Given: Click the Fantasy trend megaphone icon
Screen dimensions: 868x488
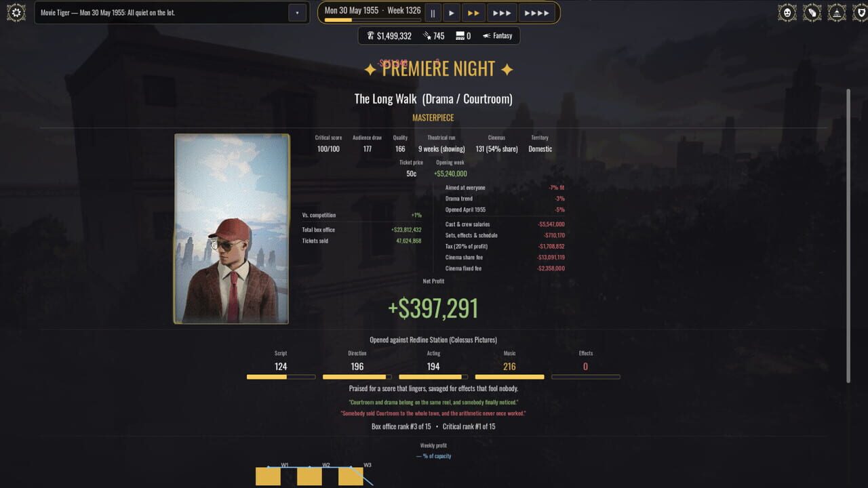Looking at the screenshot, I should tap(487, 36).
